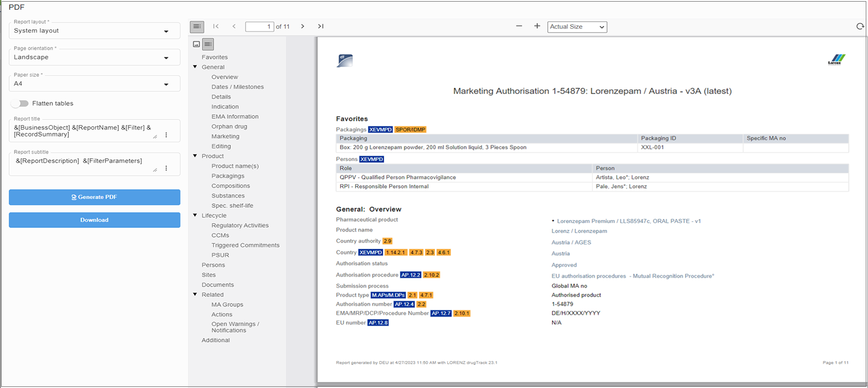Image resolution: width=868 pixels, height=388 pixels.
Task: Select Actions outline item
Action: (x=222, y=315)
